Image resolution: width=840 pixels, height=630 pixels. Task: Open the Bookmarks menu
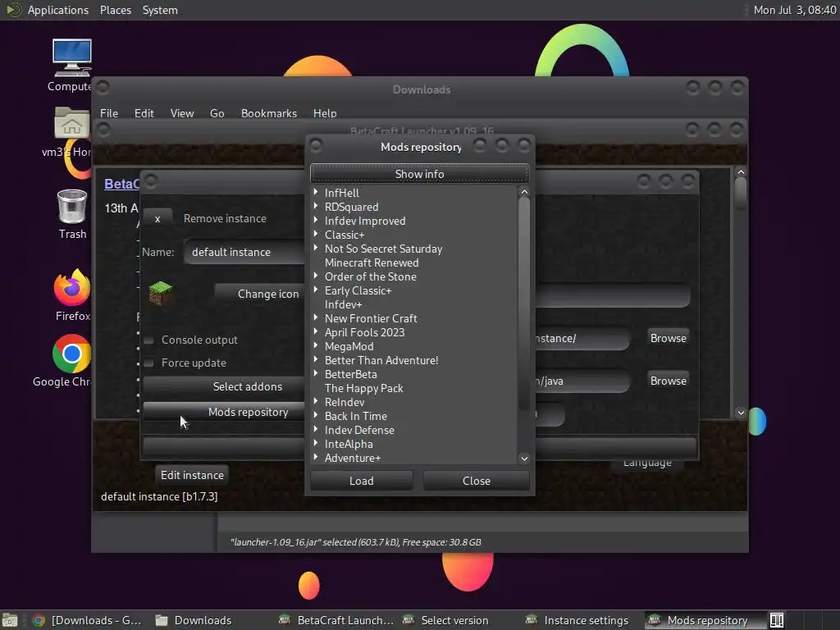(x=268, y=113)
